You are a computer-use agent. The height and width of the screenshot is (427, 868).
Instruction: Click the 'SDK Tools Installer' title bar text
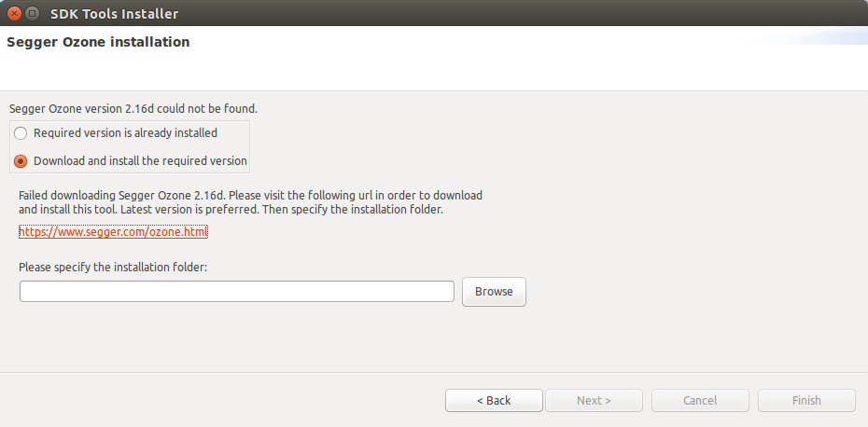(115, 14)
